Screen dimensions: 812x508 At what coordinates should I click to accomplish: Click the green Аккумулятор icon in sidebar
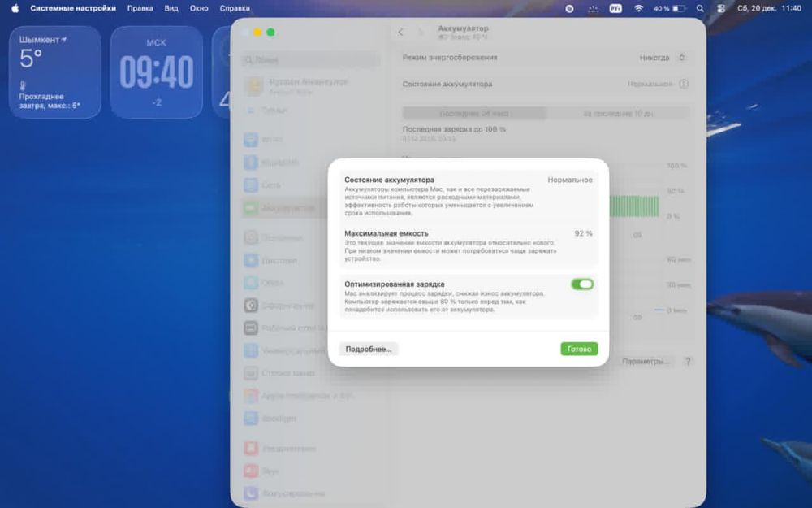pyautogui.click(x=251, y=208)
